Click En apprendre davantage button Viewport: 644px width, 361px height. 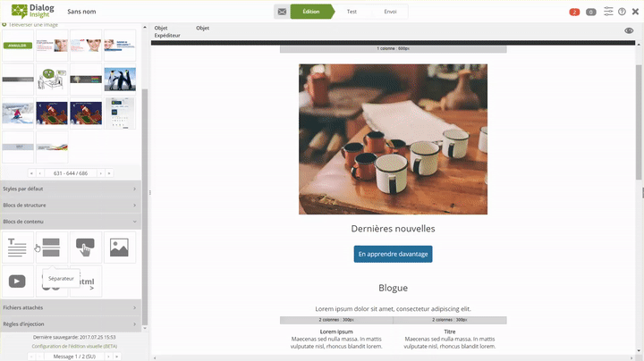pyautogui.click(x=393, y=254)
